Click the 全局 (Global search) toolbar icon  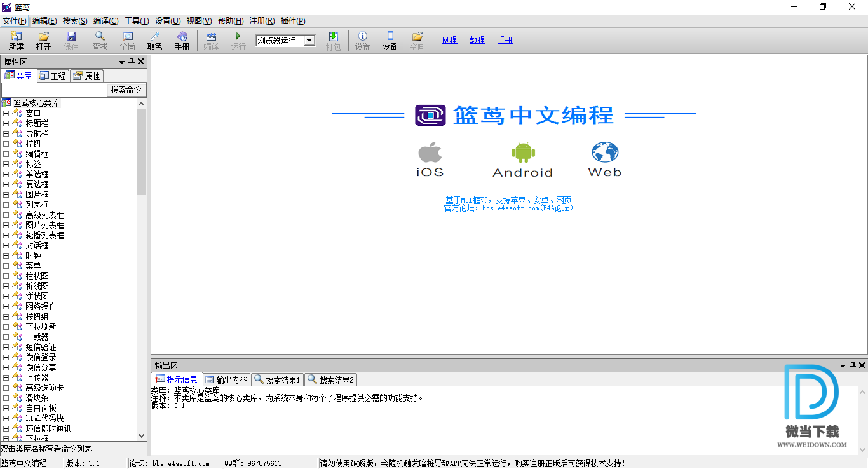[128, 41]
